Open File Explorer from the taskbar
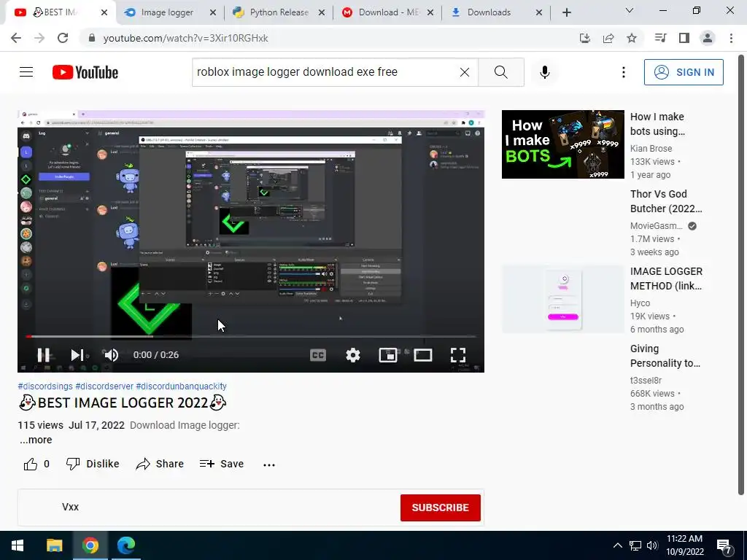 [x=54, y=545]
